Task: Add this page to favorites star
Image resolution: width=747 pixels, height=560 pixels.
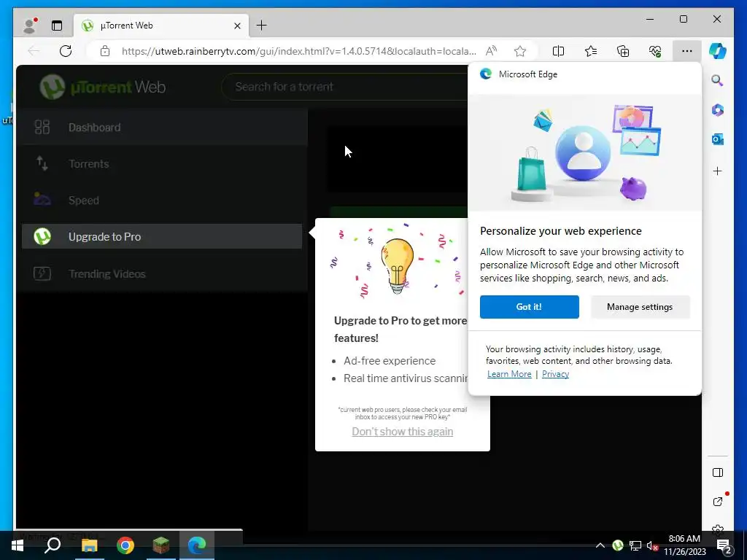Action: point(520,51)
